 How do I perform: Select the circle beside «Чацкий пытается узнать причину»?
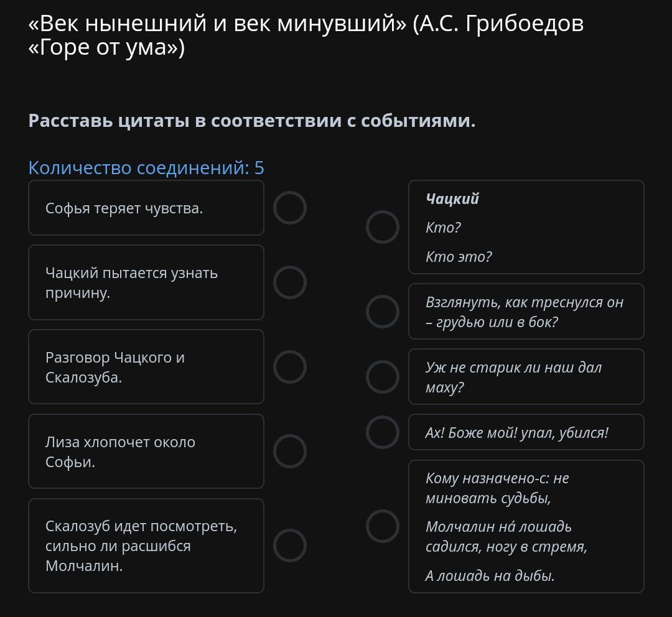click(290, 282)
